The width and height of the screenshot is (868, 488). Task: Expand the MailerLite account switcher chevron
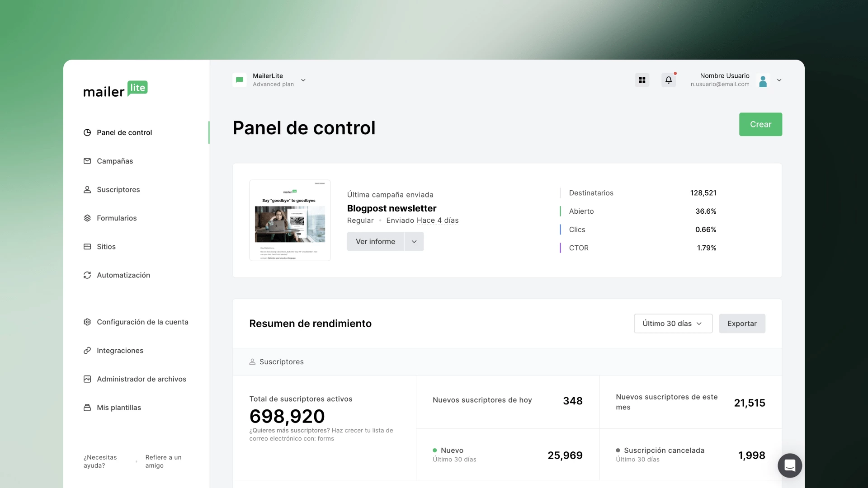tap(303, 80)
